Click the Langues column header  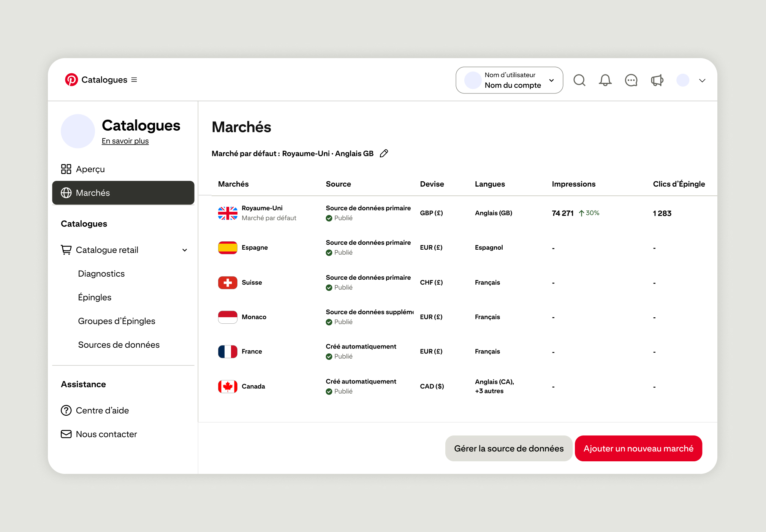pos(490,184)
